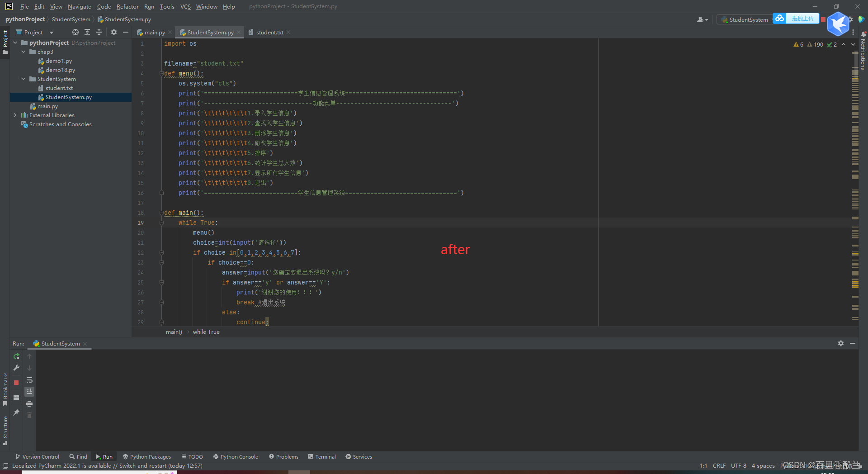Open the Find tool window button
This screenshot has height=474, width=868.
(78, 457)
